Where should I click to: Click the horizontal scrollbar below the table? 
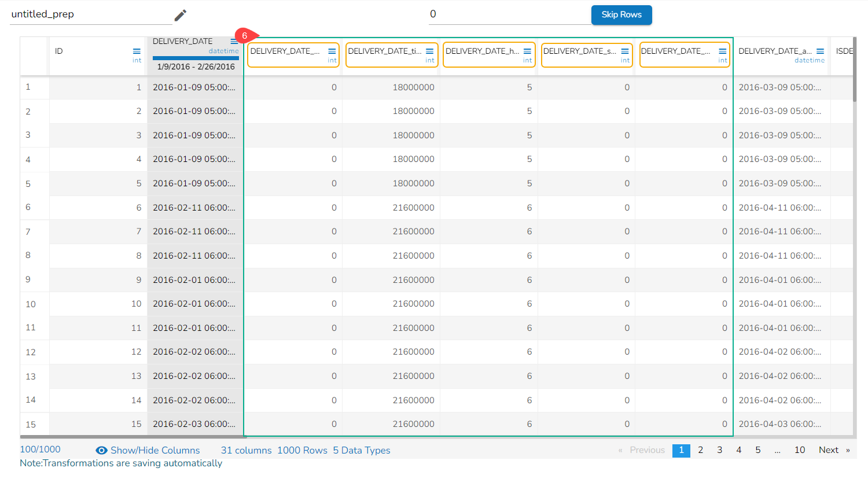[x=133, y=437]
